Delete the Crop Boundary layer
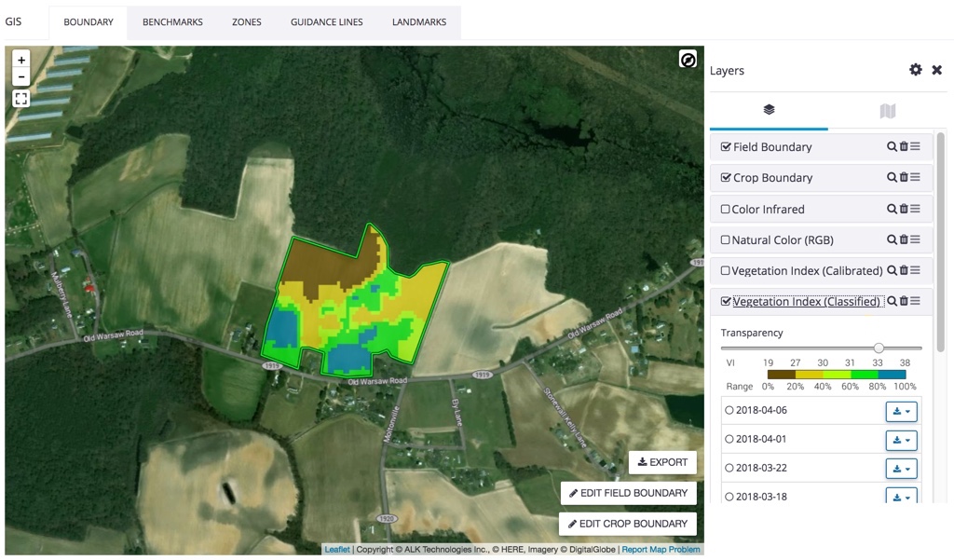The height and width of the screenshot is (560, 954). point(904,177)
